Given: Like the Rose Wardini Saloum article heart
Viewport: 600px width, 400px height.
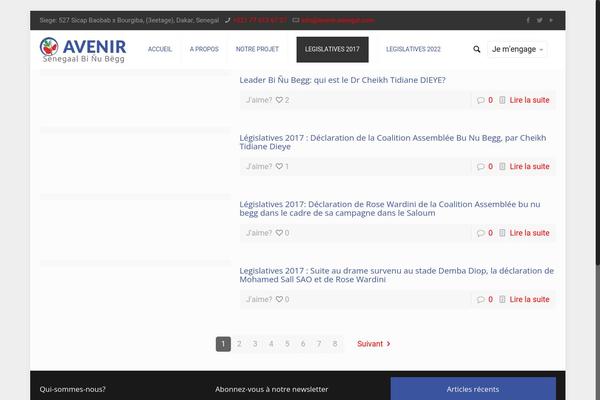Looking at the screenshot, I should coord(279,233).
